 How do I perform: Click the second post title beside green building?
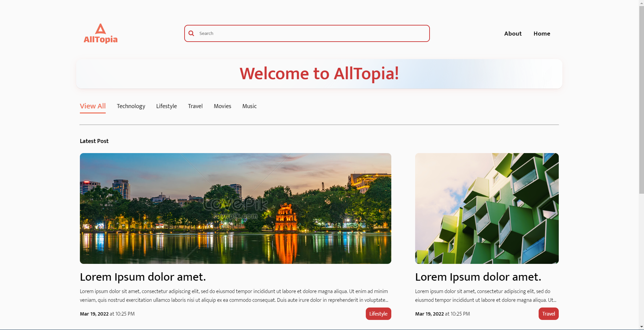[x=478, y=277]
